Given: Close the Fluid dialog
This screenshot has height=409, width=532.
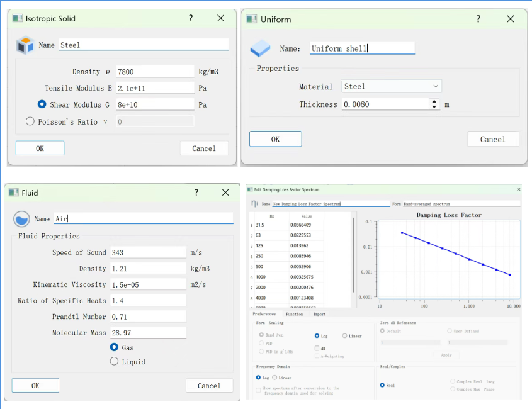Looking at the screenshot, I should click(x=225, y=193).
